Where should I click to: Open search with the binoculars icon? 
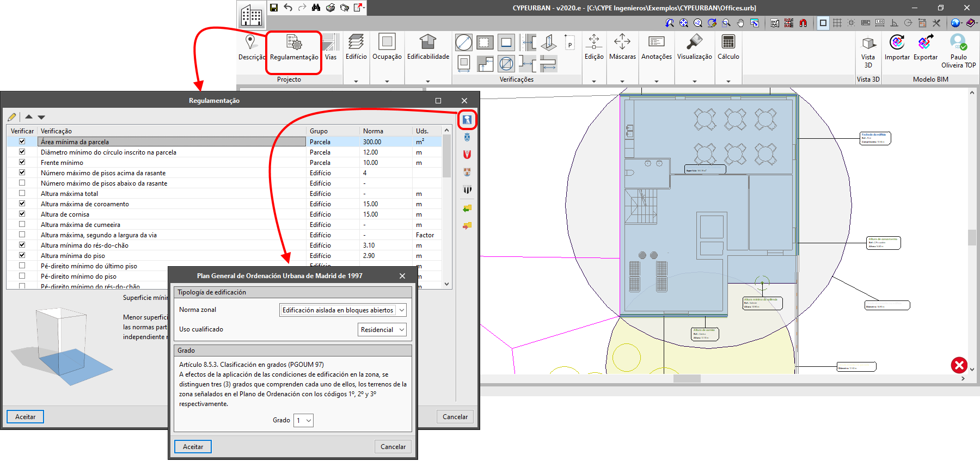(316, 8)
